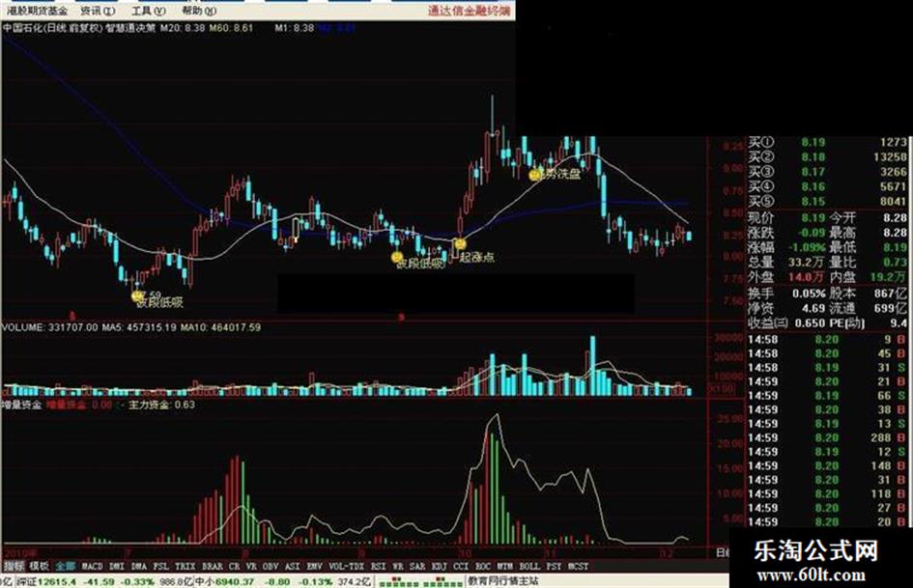The width and height of the screenshot is (913, 588).
Task: Select the CCI indicator tab
Action: (x=461, y=566)
